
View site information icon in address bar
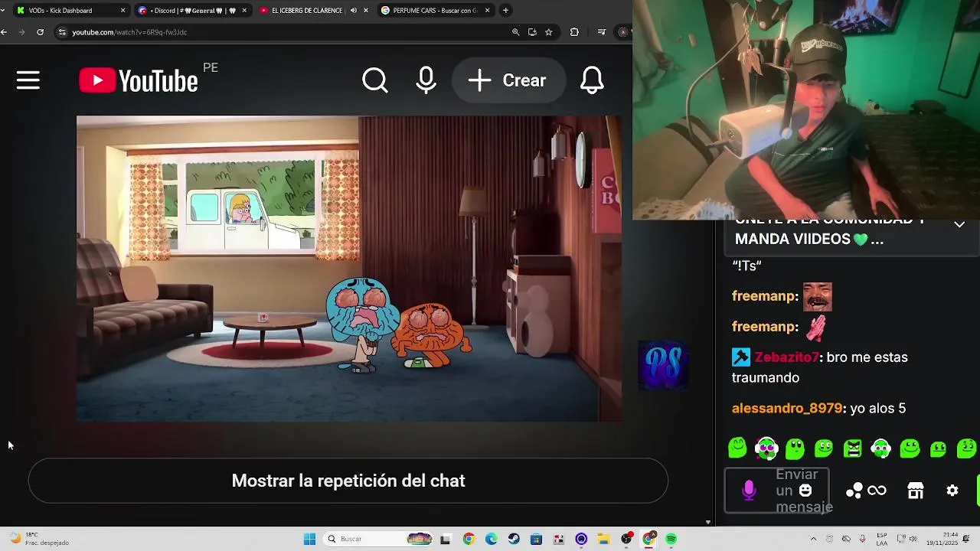(x=62, y=32)
